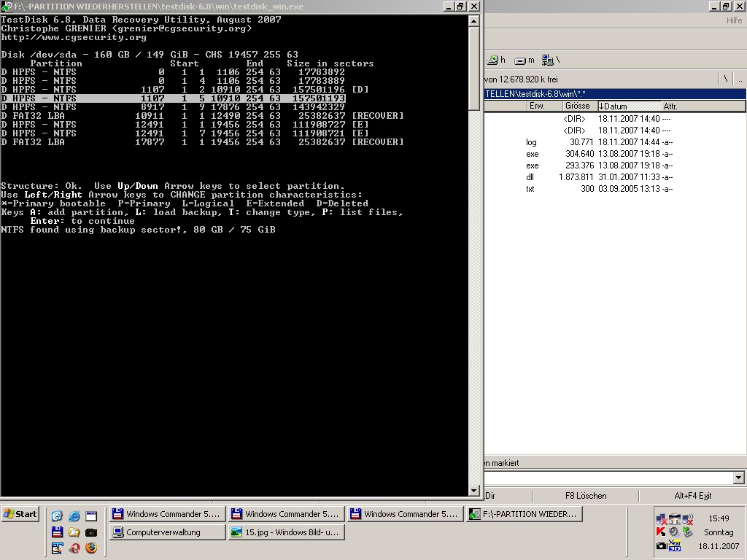Image resolution: width=747 pixels, height=560 pixels.
Task: Click the Windows Start button
Action: coord(20,514)
